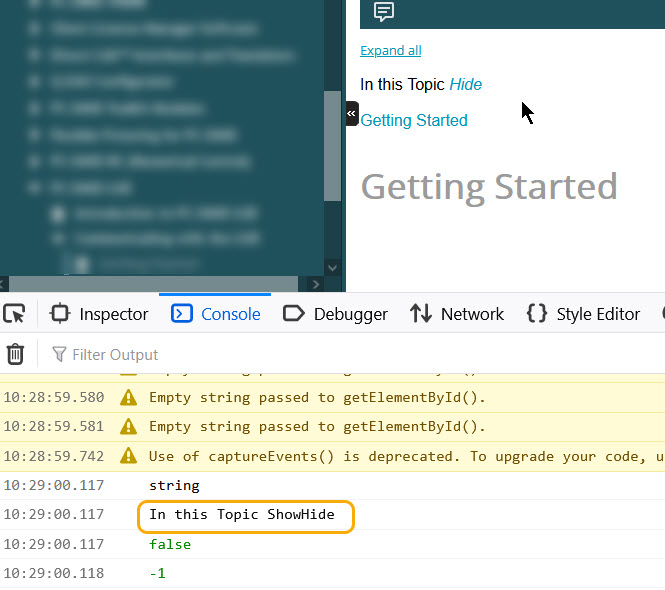
Task: Open the Style Editor tab
Action: [583, 314]
